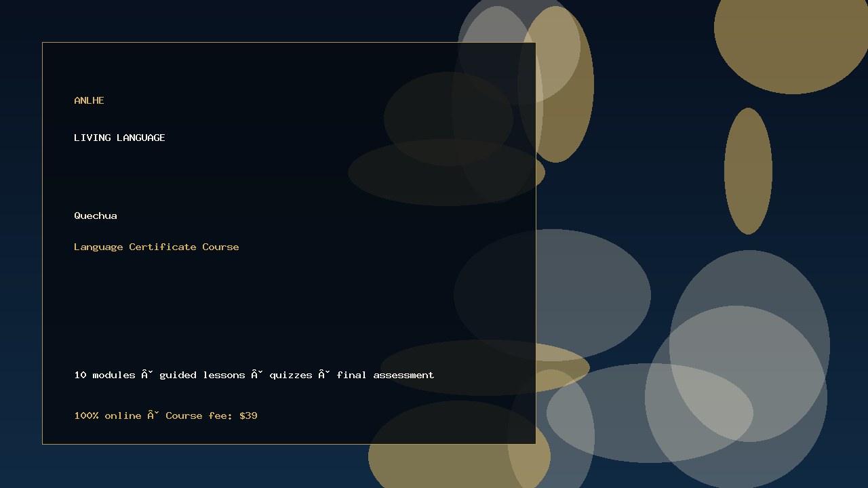Image resolution: width=868 pixels, height=488 pixels.
Task: Click the ANLHE brand name
Action: (x=89, y=100)
